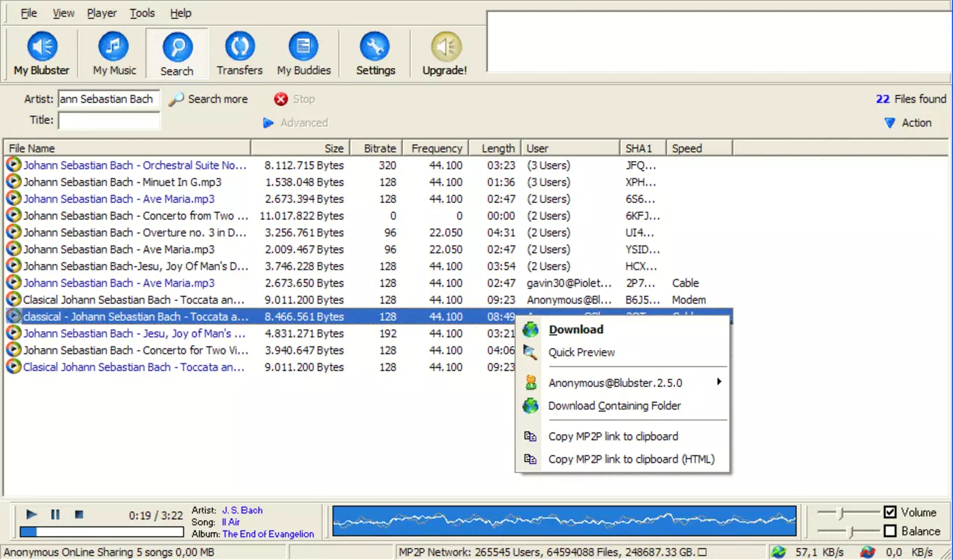
Task: Click the user icon beside Anonymous@Blubster.2.5.0
Action: click(x=531, y=383)
